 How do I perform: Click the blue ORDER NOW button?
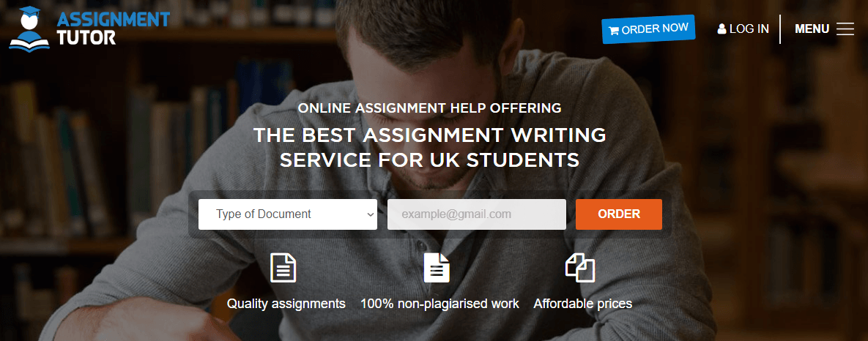point(648,29)
